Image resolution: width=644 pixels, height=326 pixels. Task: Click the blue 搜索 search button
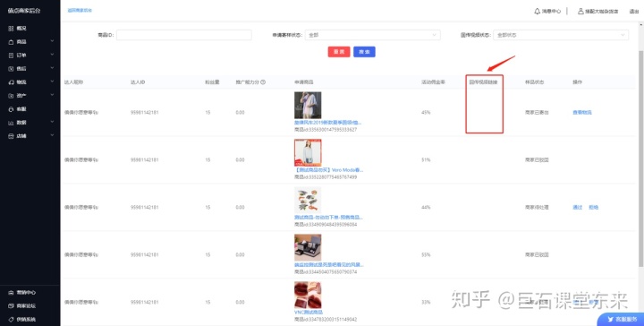(364, 52)
